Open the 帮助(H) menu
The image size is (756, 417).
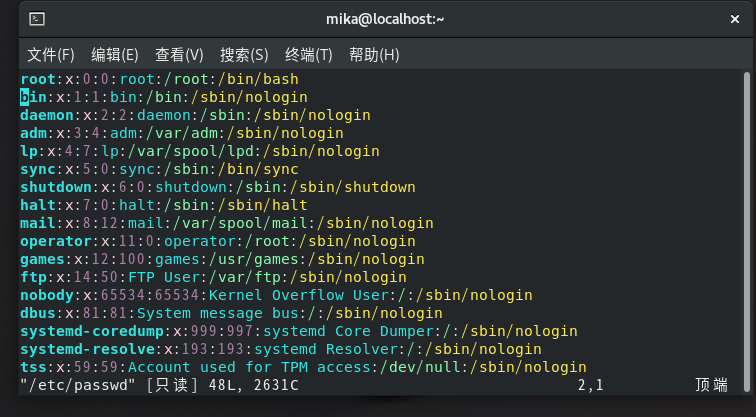coord(374,55)
